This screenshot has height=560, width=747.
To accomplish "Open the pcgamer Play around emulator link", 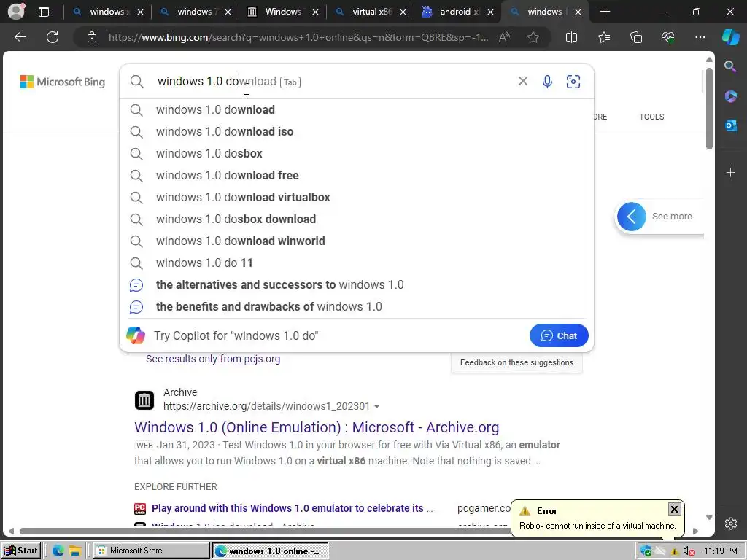I will 292,508.
